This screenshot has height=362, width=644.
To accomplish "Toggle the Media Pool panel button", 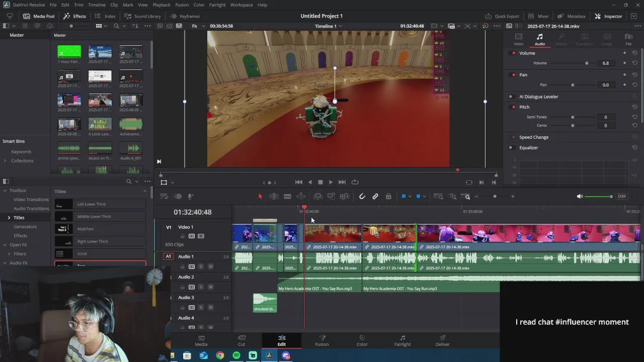I will tap(39, 16).
